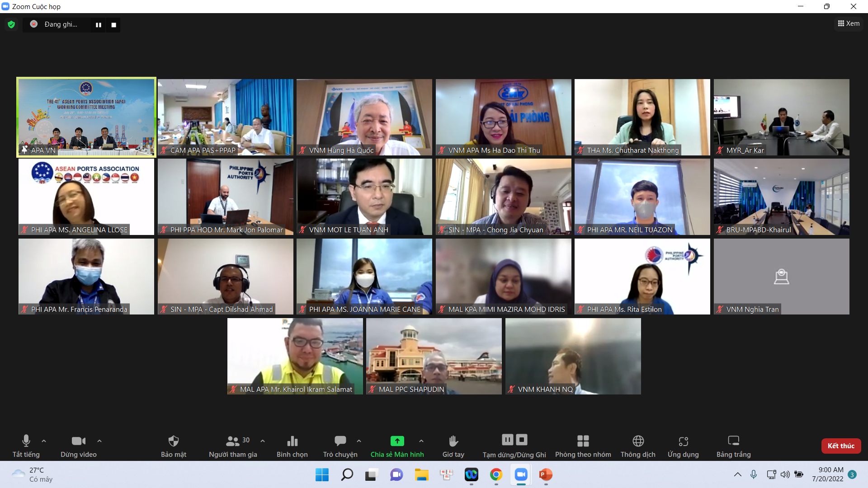This screenshot has height=488, width=868.
Task: Switch to Zoom icon in taskbar
Action: [x=521, y=474]
